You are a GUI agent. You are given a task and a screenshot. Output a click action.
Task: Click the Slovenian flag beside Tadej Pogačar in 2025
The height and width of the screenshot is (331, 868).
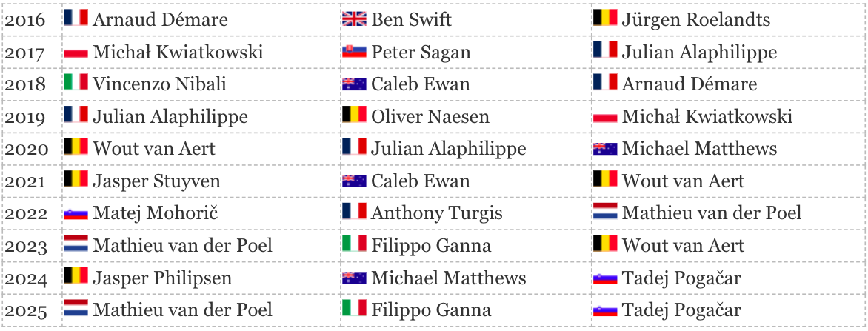(605, 310)
